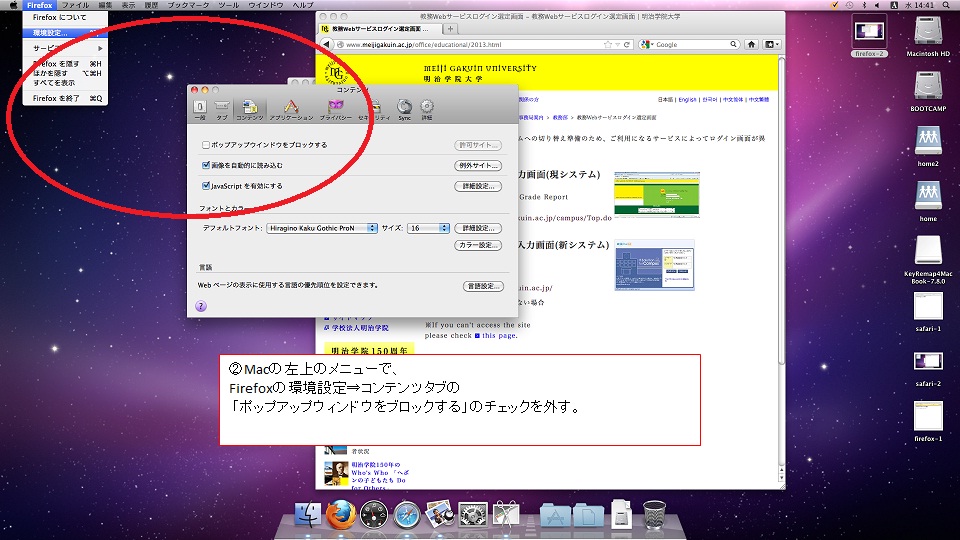The image size is (960, 540).
Task: Open Trash in the Dock
Action: [654, 514]
